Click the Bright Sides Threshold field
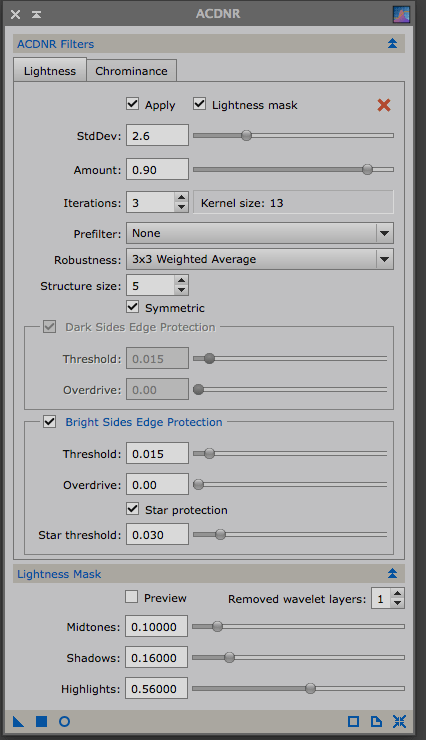Screen dimensions: 426x740 (x=157, y=454)
